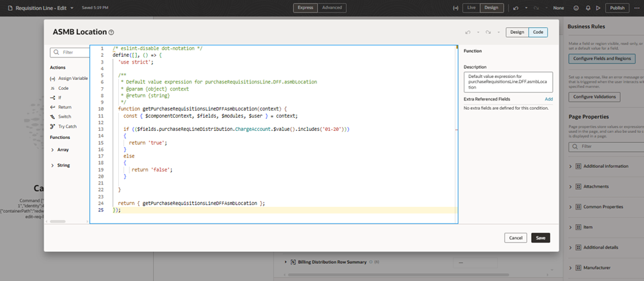Click the Item section grid icon
This screenshot has width=644, height=281.
(x=578, y=227)
